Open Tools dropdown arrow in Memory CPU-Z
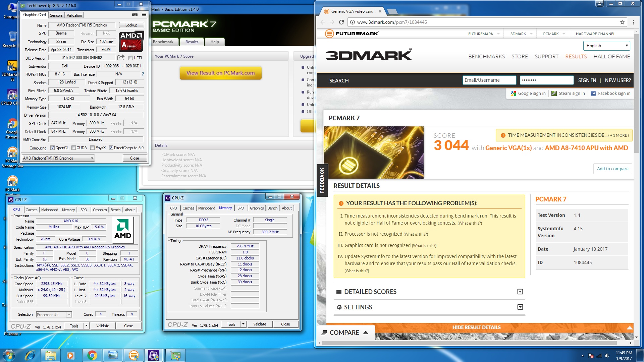The height and width of the screenshot is (362, 644). click(x=244, y=324)
